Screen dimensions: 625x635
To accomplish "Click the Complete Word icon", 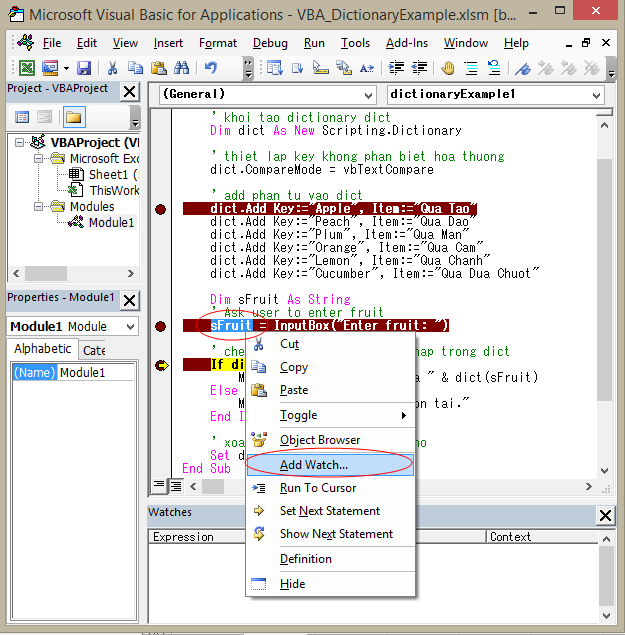I will click(x=367, y=68).
